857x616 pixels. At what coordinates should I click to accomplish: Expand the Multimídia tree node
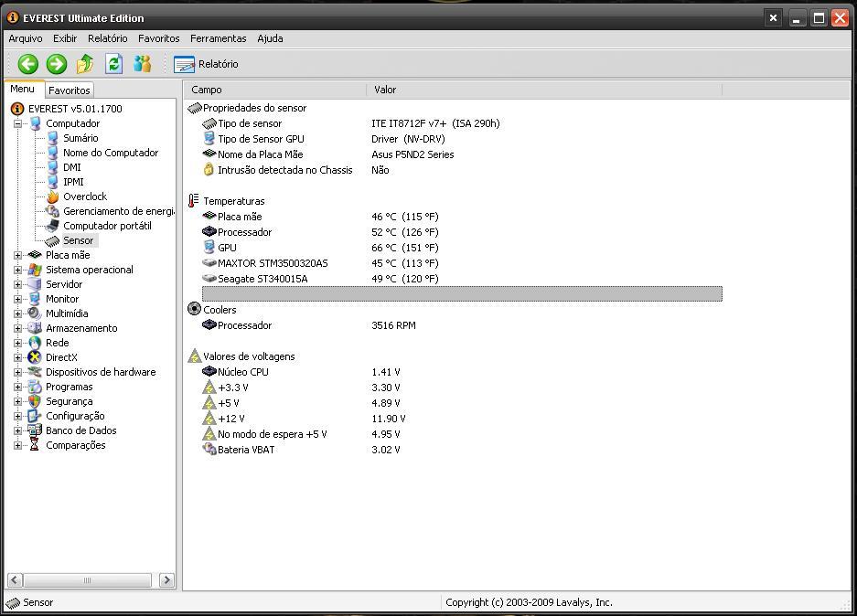(x=17, y=313)
